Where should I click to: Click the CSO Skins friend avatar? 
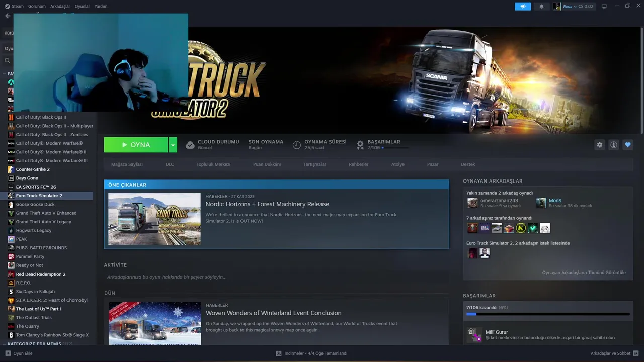[x=484, y=228]
